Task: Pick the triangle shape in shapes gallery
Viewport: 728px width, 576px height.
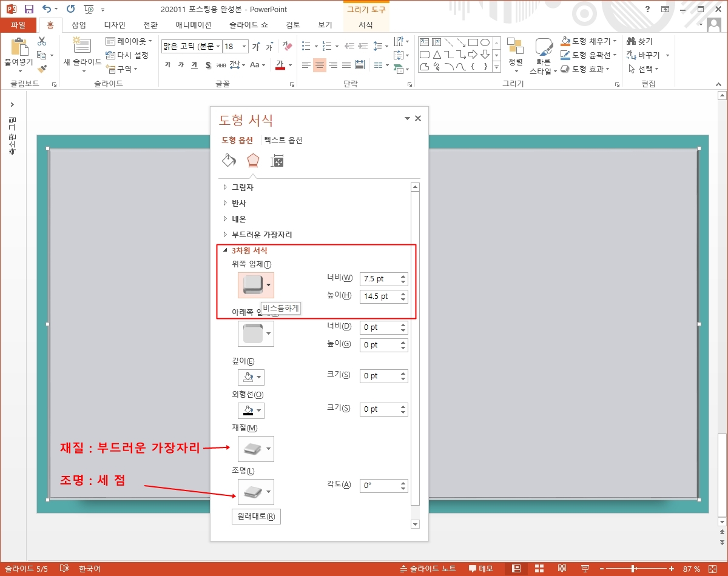Action: [x=437, y=55]
